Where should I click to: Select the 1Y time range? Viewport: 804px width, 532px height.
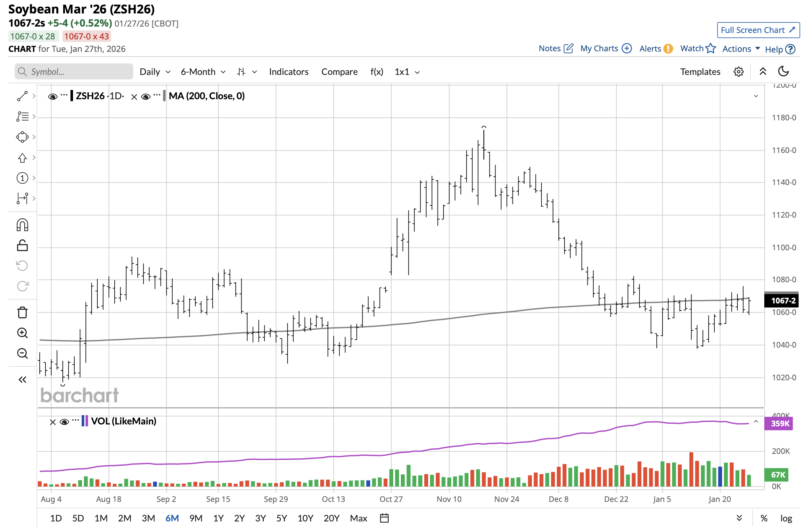(x=218, y=519)
